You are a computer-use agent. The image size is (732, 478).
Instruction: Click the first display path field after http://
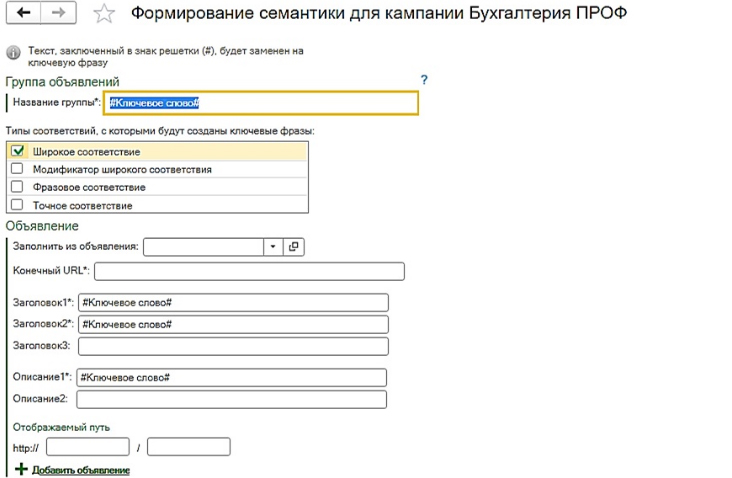pyautogui.click(x=88, y=447)
